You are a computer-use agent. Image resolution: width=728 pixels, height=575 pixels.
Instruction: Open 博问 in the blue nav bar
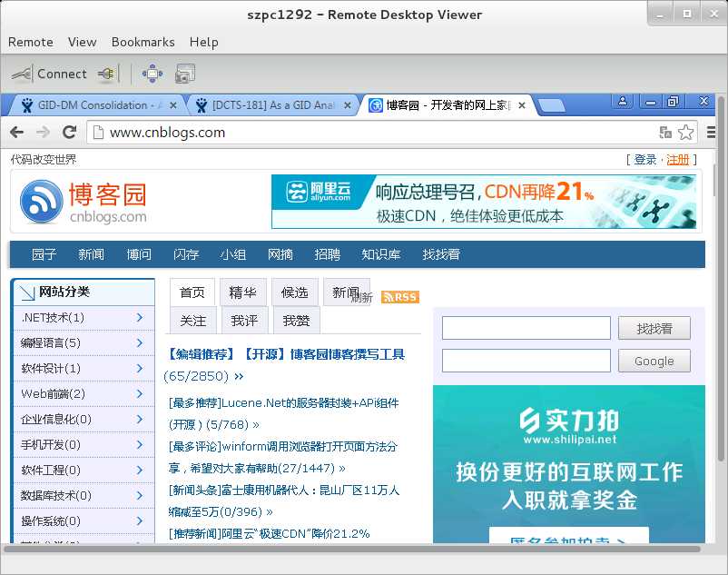tap(139, 254)
